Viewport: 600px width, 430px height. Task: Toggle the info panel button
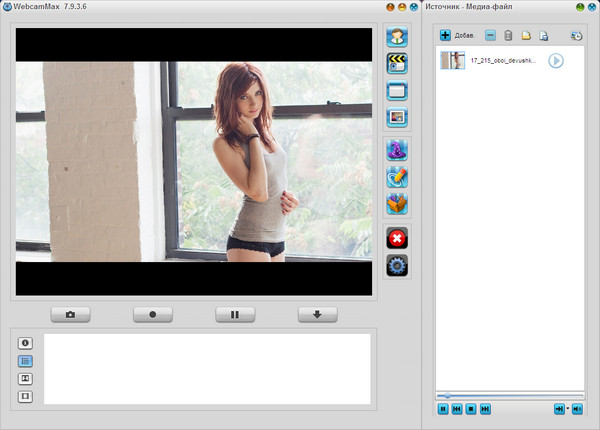26,343
